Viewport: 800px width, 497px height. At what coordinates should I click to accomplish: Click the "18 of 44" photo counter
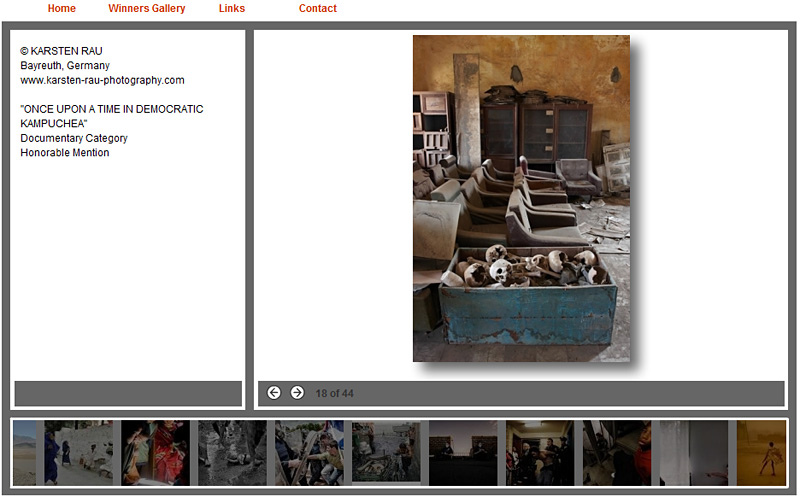tap(334, 393)
